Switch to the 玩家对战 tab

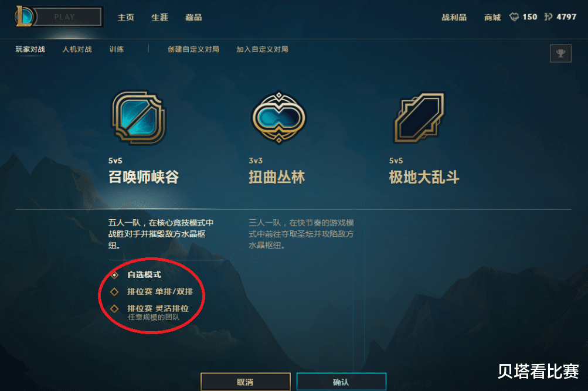tap(30, 49)
